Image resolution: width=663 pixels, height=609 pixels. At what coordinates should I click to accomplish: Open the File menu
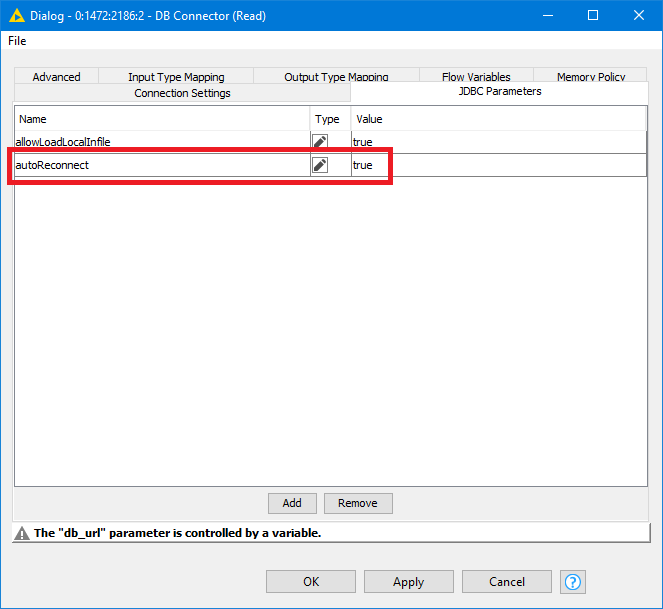[17, 41]
